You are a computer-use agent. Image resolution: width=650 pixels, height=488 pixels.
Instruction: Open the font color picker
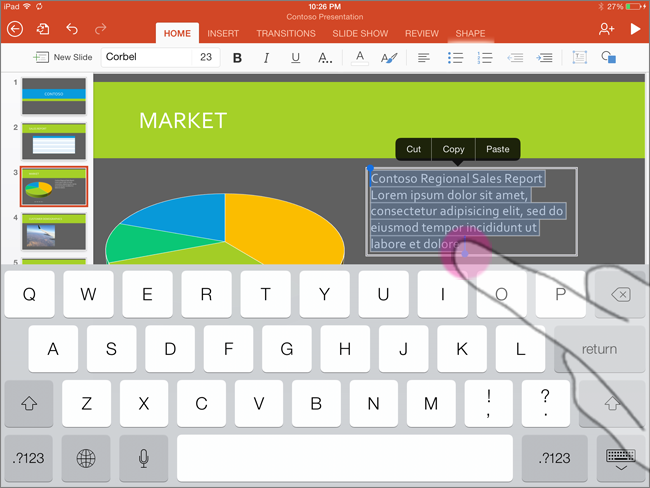tap(359, 58)
